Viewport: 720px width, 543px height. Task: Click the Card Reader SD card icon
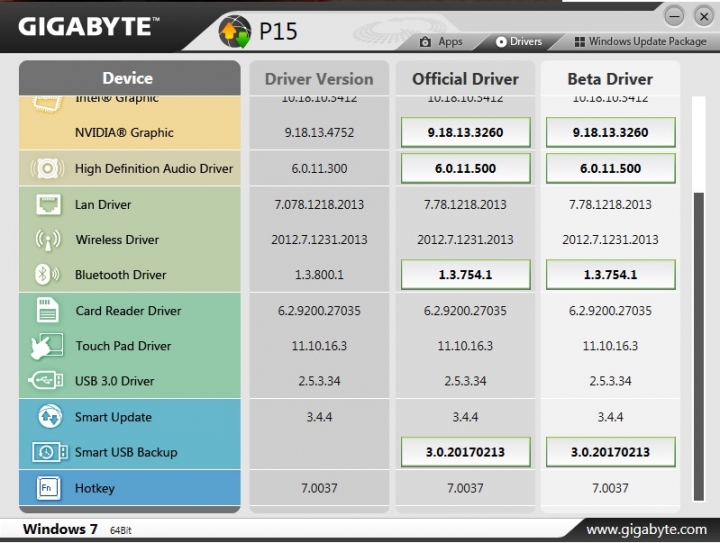47,310
